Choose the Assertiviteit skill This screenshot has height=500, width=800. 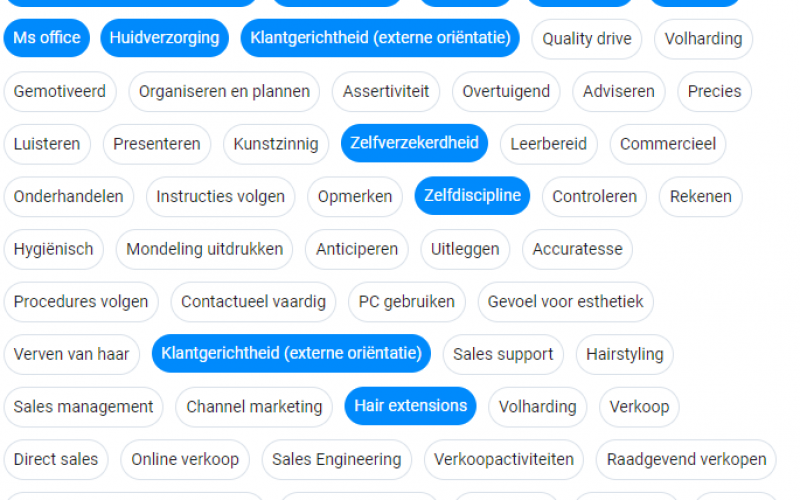pyautogui.click(x=386, y=91)
